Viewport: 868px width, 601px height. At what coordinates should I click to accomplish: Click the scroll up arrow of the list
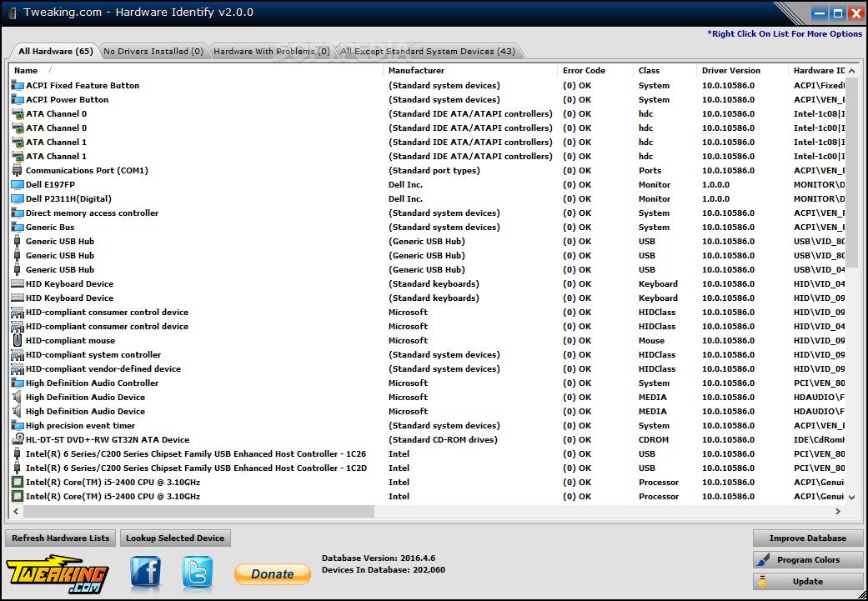pyautogui.click(x=852, y=71)
